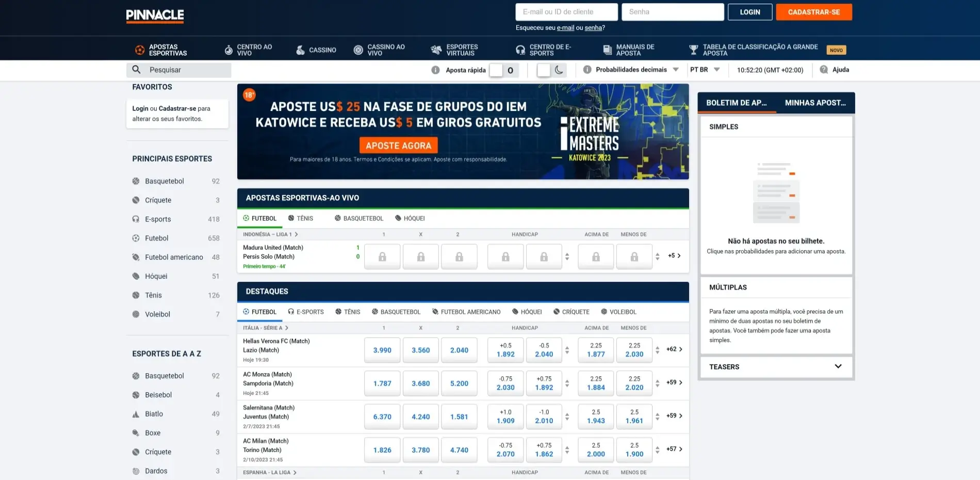The image size is (980, 480).
Task: Open Cassino from the dice icon
Action: click(300, 50)
